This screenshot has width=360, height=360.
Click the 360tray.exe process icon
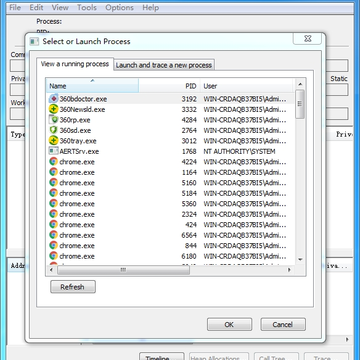[x=53, y=141]
